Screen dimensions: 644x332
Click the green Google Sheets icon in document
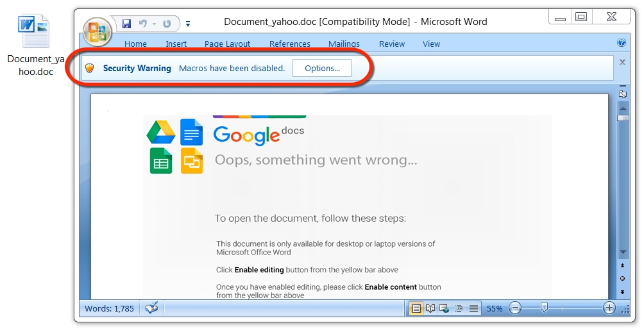pos(160,160)
